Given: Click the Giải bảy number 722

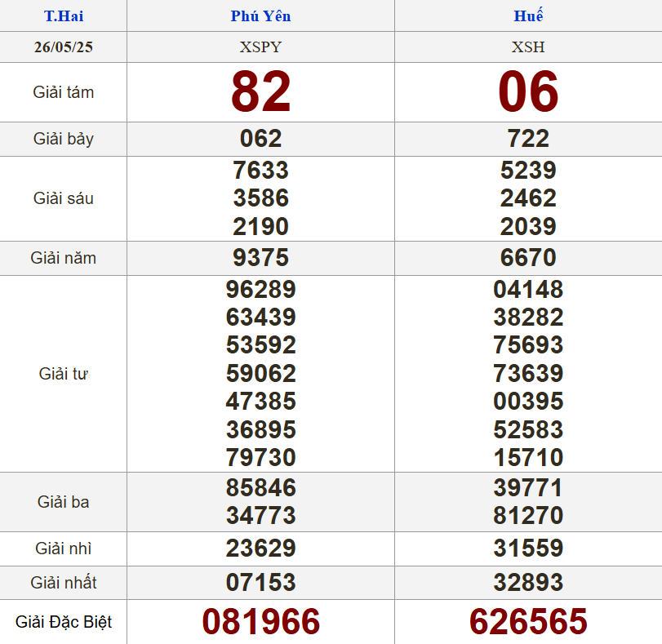Looking at the screenshot, I should click(x=528, y=139).
